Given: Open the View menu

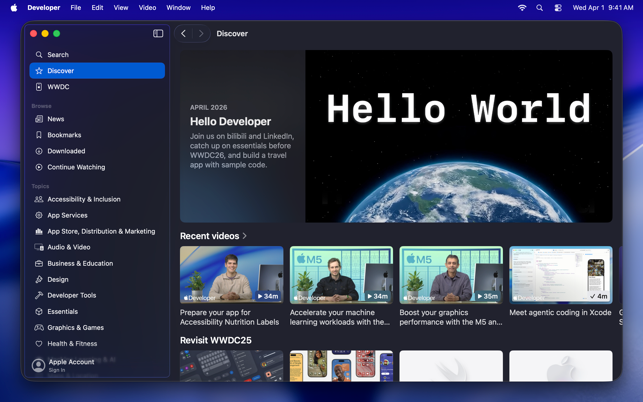Looking at the screenshot, I should pyautogui.click(x=121, y=8).
